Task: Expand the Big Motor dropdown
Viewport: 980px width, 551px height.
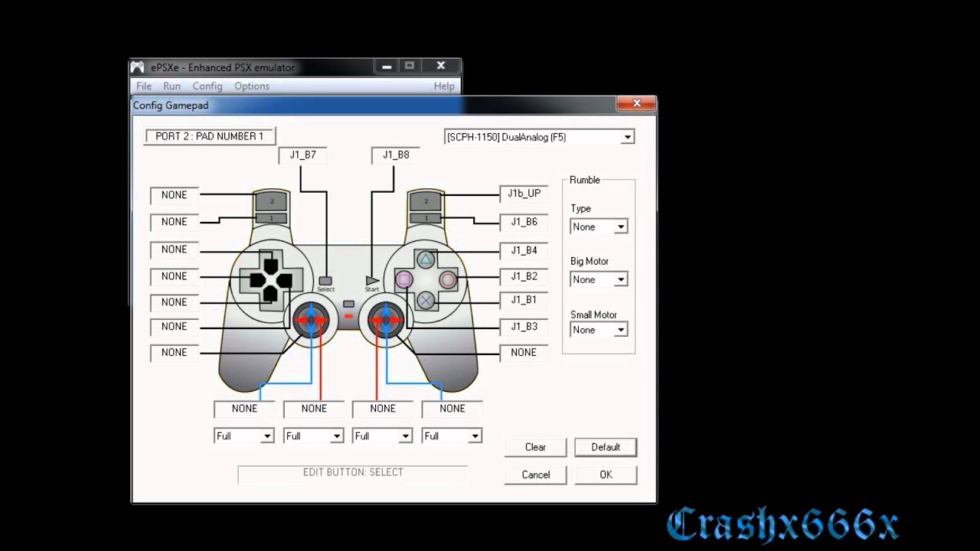Action: pos(599,279)
